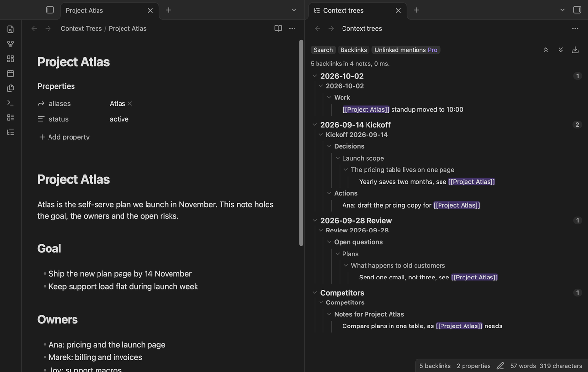Remove the Atlas alias with its x
Viewport: 588px width, 372px height.
tap(130, 104)
